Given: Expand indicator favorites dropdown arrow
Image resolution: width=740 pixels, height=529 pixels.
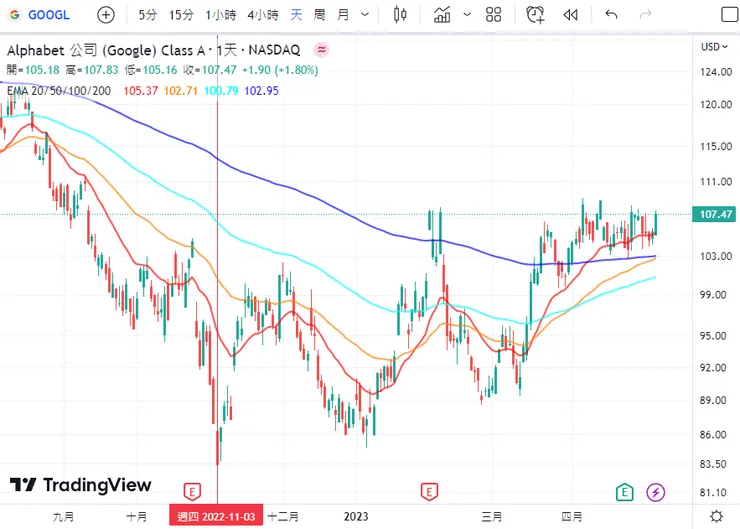Looking at the screenshot, I should (467, 15).
